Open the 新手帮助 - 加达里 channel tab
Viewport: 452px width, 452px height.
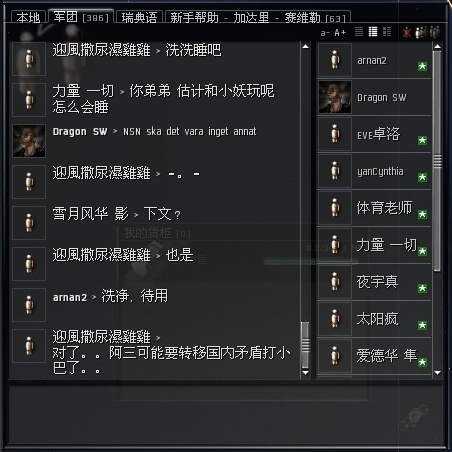(x=258, y=17)
